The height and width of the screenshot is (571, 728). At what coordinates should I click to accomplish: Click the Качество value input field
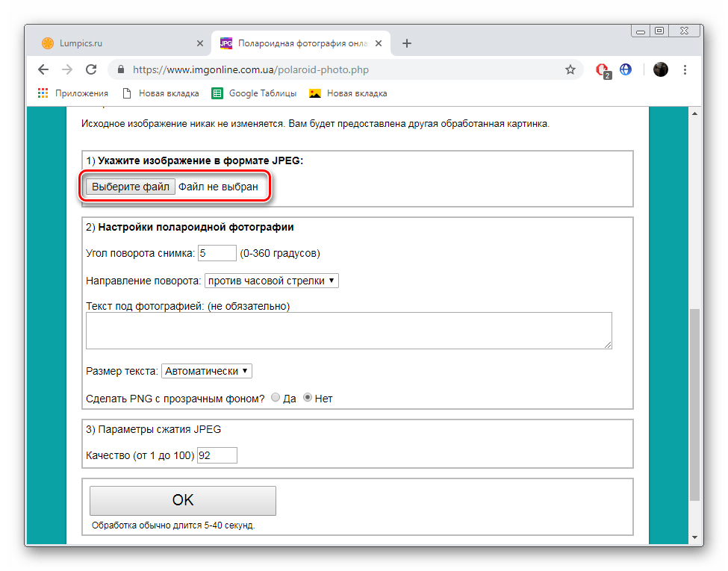click(217, 455)
